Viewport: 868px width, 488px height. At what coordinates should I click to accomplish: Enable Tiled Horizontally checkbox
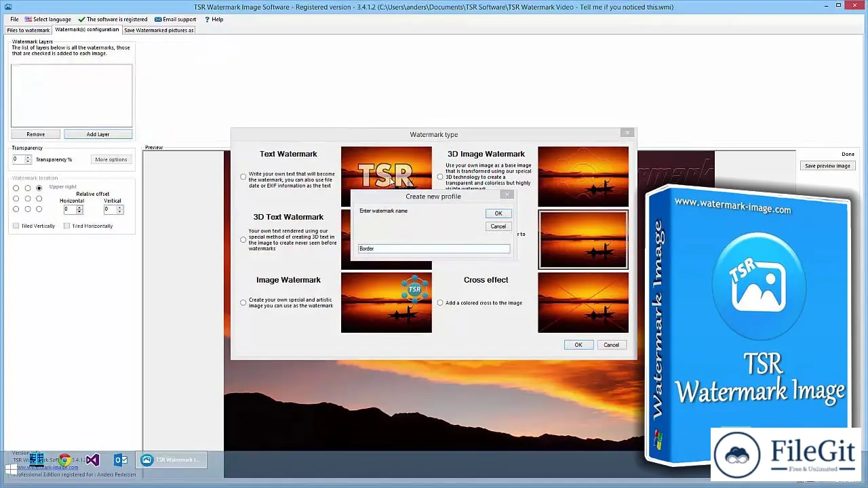coord(66,226)
